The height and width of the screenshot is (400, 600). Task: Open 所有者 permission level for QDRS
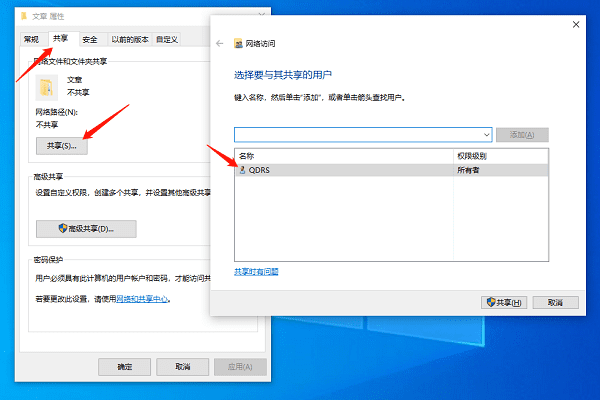(x=468, y=170)
